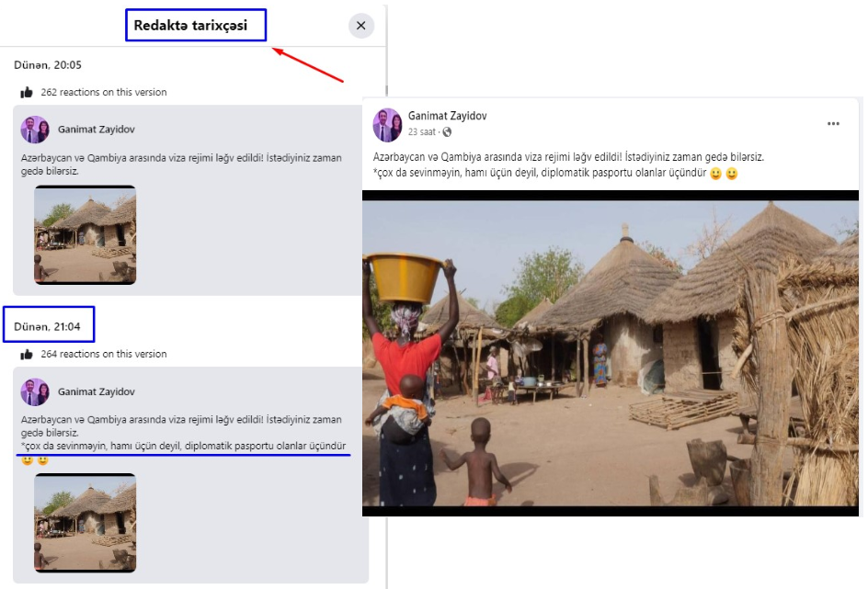The width and height of the screenshot is (868, 589).
Task: Click the like icon beside 264 reactions
Action: click(x=27, y=354)
